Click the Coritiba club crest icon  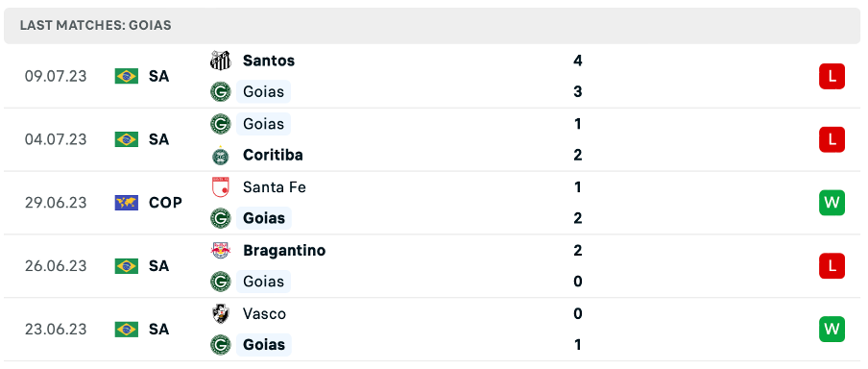(x=220, y=155)
